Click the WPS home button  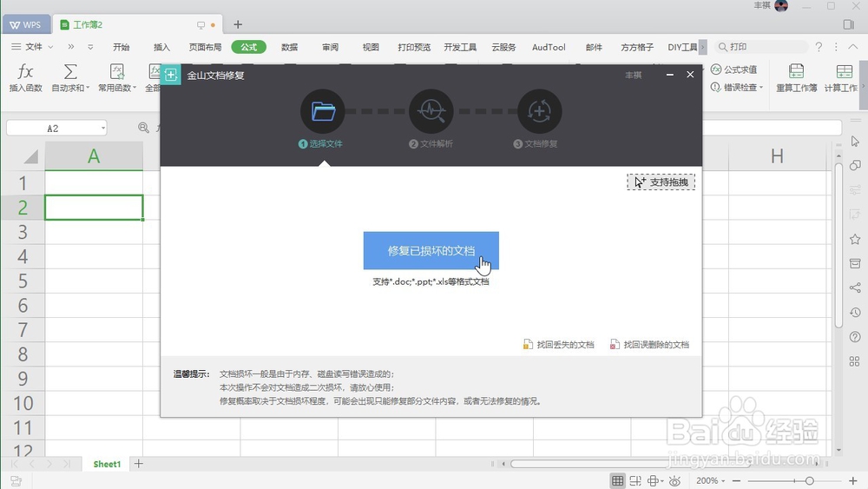click(x=26, y=25)
